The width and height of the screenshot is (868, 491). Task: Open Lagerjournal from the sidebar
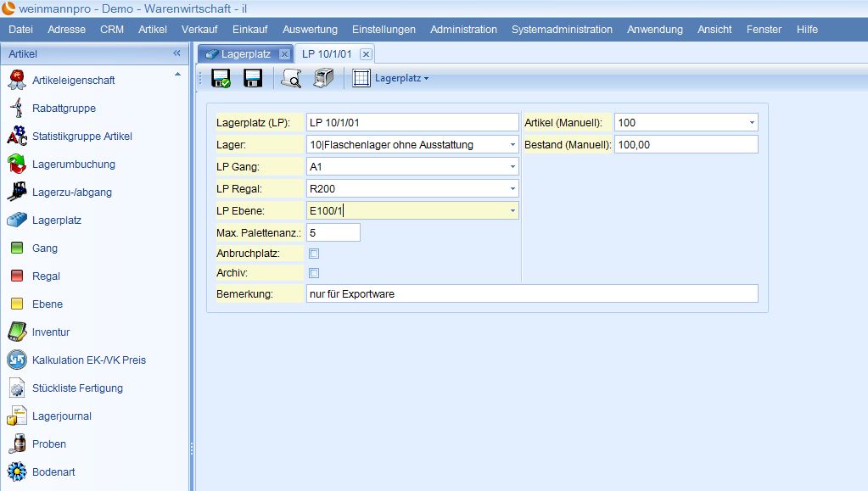pos(61,416)
